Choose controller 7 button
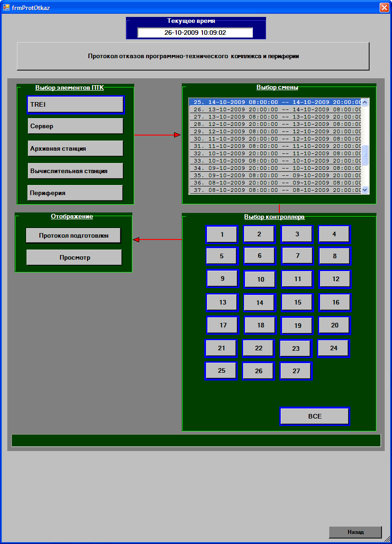Viewport: 392px width, 544px height. tap(298, 256)
